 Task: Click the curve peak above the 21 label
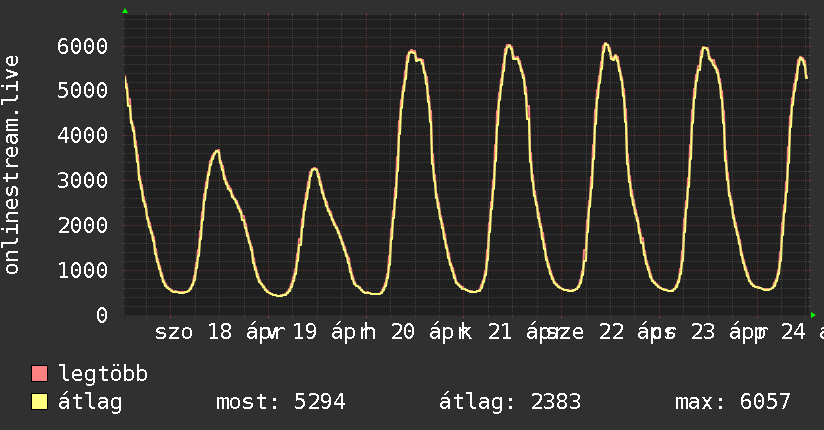coord(508,46)
